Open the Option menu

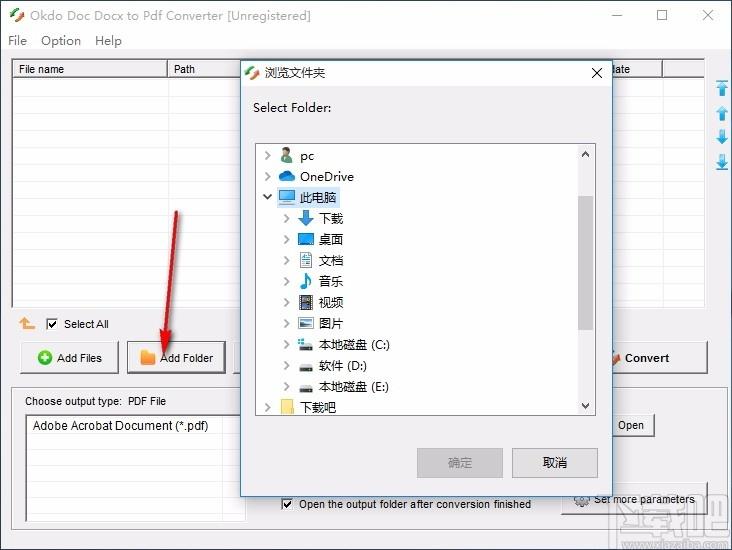(61, 41)
